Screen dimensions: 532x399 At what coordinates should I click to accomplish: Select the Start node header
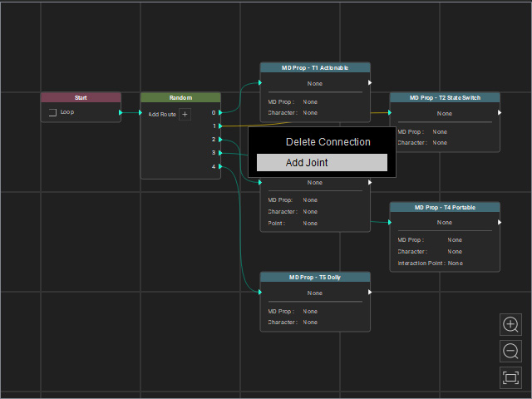pos(81,98)
